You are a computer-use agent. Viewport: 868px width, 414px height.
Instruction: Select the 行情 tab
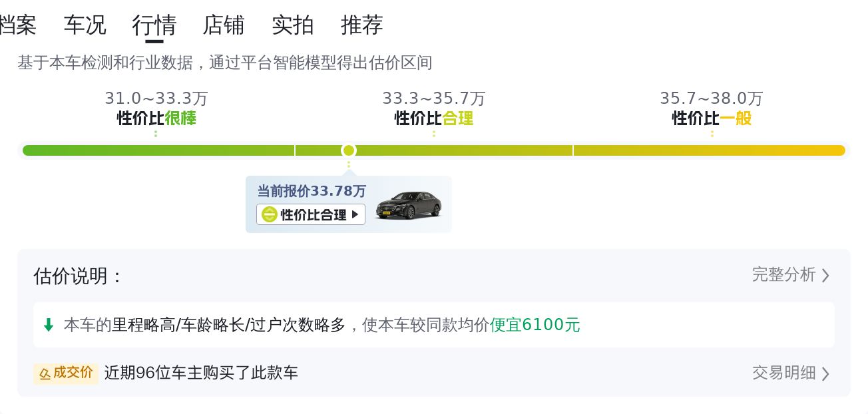154,25
